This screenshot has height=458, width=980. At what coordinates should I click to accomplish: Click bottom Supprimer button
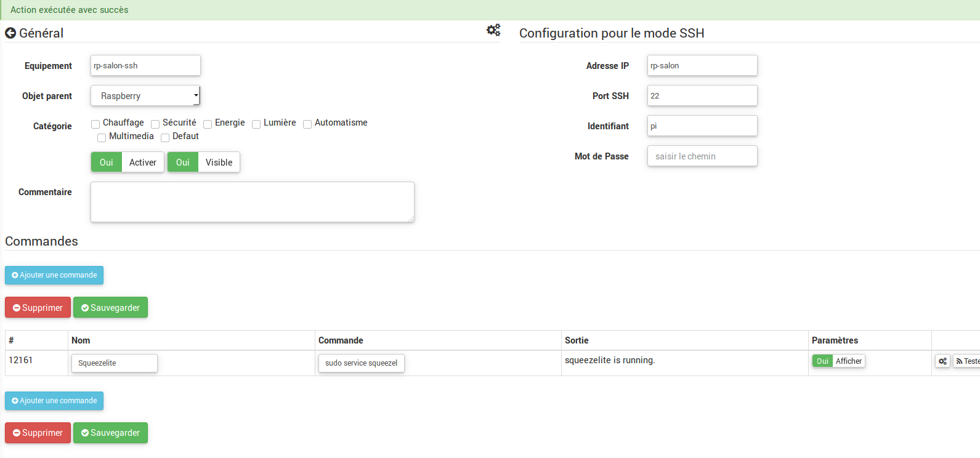click(38, 433)
